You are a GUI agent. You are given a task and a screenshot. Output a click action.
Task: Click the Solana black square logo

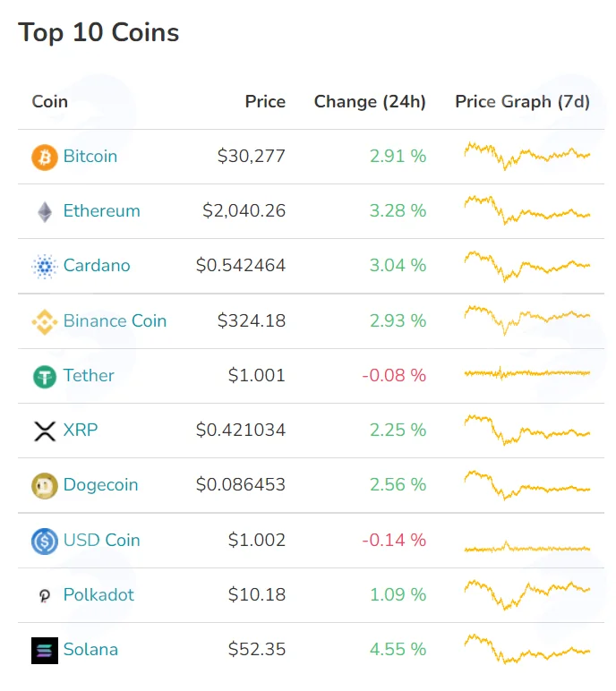[x=45, y=650]
